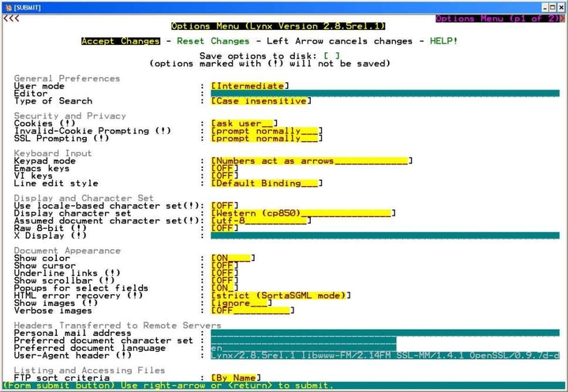Click Display and Character Set heading
Screen dimensions: 568x392
click(84, 198)
